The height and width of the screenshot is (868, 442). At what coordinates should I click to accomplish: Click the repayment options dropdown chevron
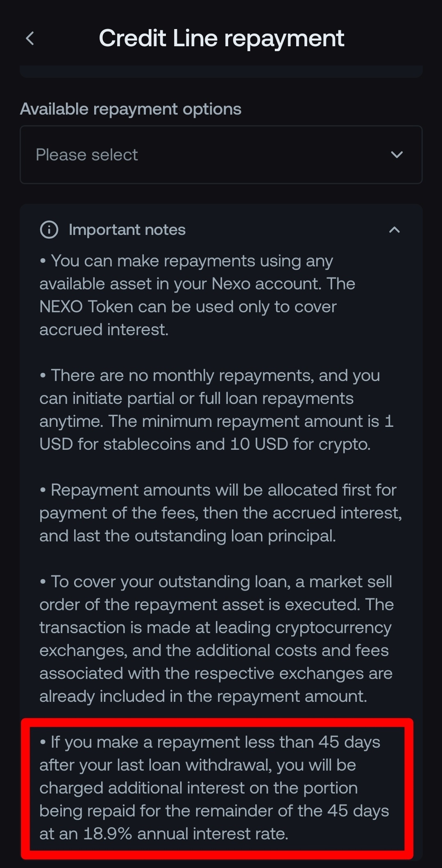tap(397, 155)
